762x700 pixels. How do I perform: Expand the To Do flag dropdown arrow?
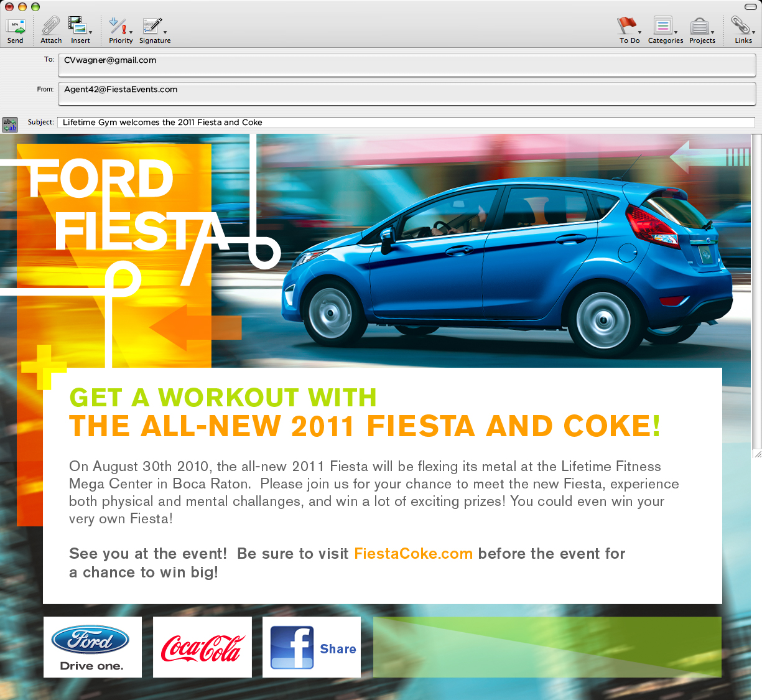pos(640,32)
